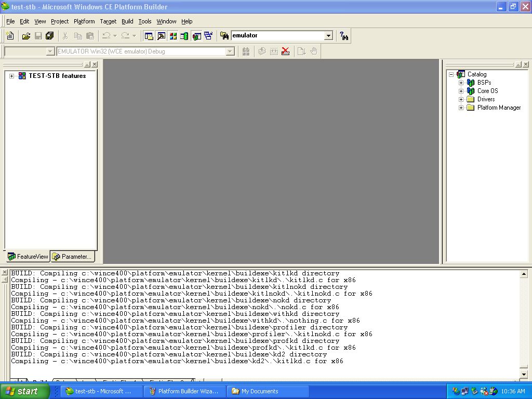Viewport: 532px width, 399px height.
Task: Close the build output pane
Action: [5, 272]
